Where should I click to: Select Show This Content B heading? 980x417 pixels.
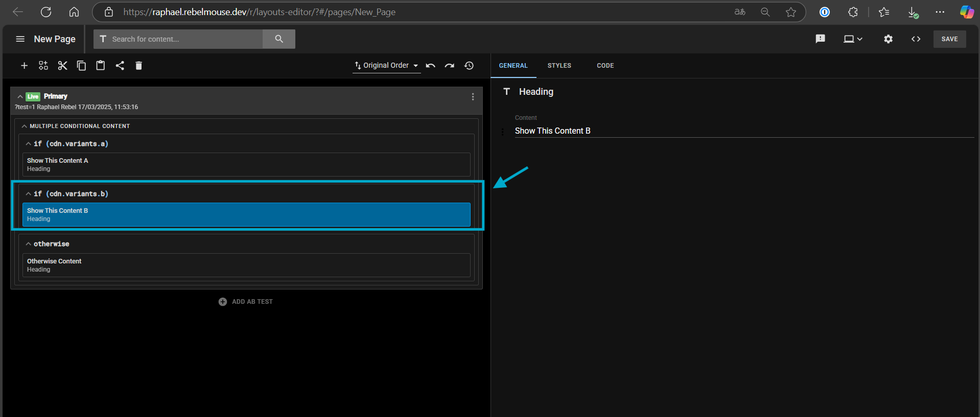pyautogui.click(x=246, y=214)
